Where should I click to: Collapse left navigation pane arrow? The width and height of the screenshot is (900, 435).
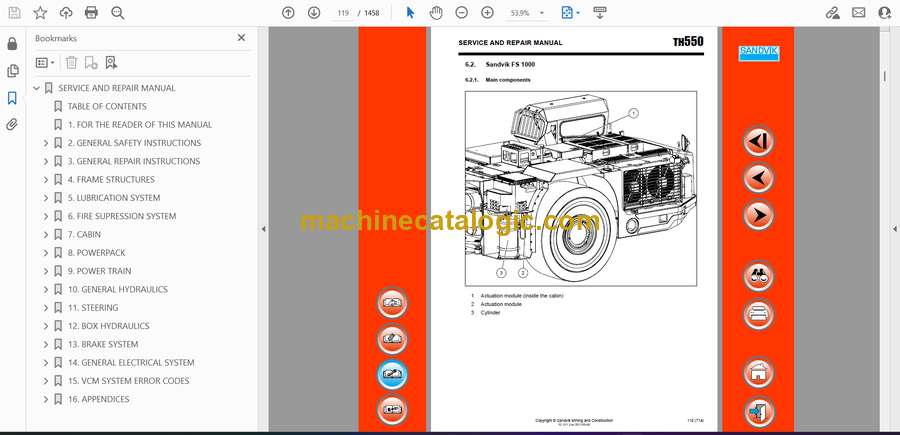[x=263, y=229]
